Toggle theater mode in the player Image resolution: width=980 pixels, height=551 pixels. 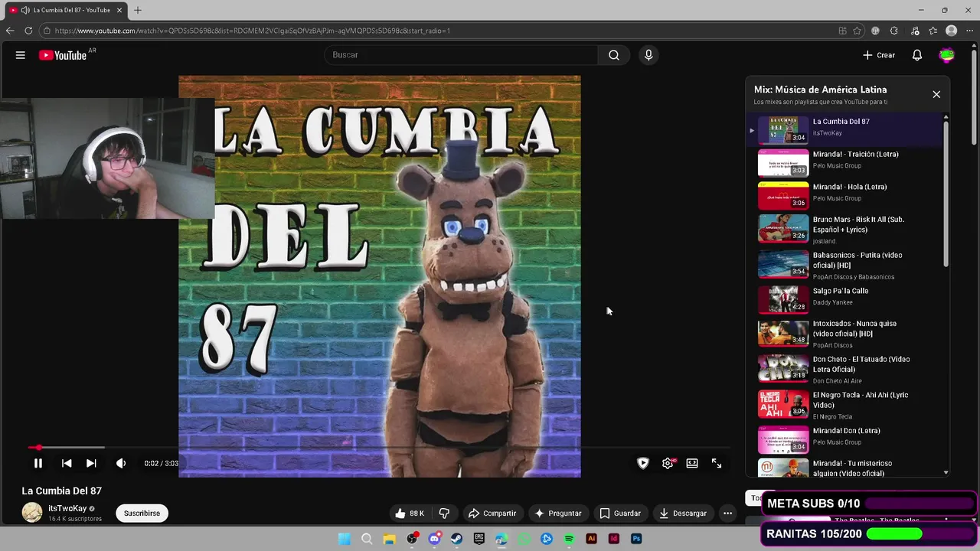click(692, 463)
